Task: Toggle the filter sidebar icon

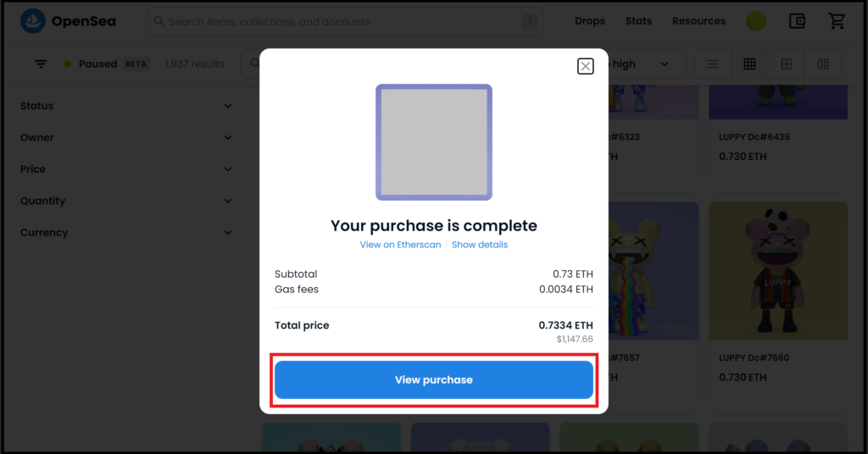Action: 41,64
